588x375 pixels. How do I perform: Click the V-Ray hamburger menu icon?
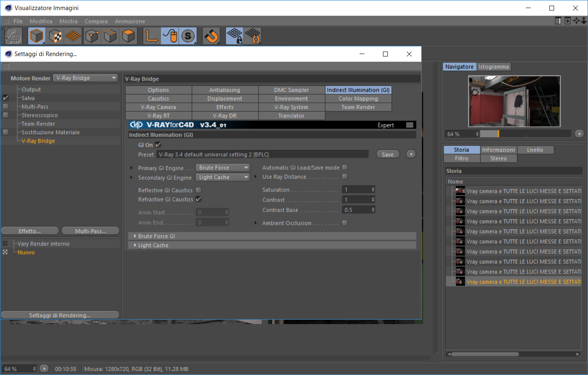pos(410,125)
